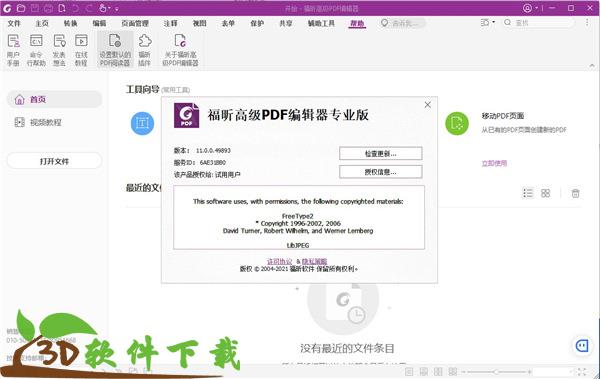Expand the quick access toolbar customize arrow

(x=117, y=8)
